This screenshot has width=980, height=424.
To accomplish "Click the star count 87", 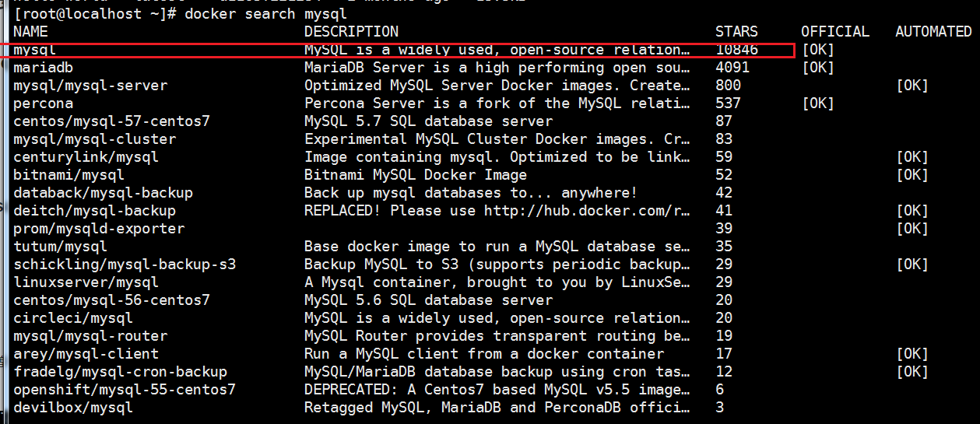I will (x=724, y=121).
